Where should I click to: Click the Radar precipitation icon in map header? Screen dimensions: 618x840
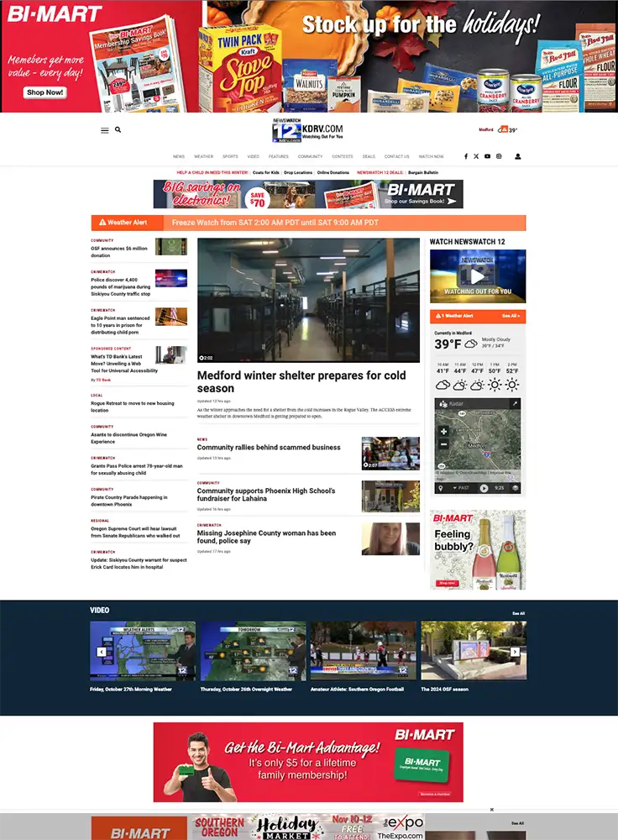pyautogui.click(x=443, y=403)
